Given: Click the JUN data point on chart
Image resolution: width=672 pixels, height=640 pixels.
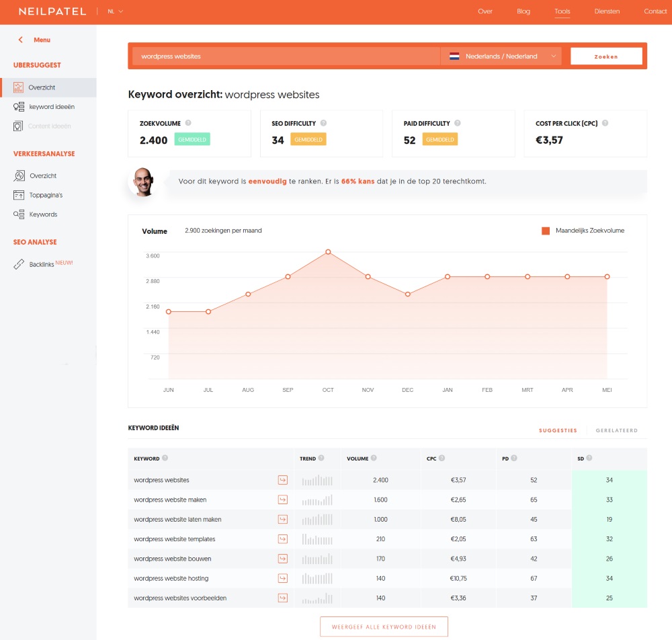Looking at the screenshot, I should (169, 312).
